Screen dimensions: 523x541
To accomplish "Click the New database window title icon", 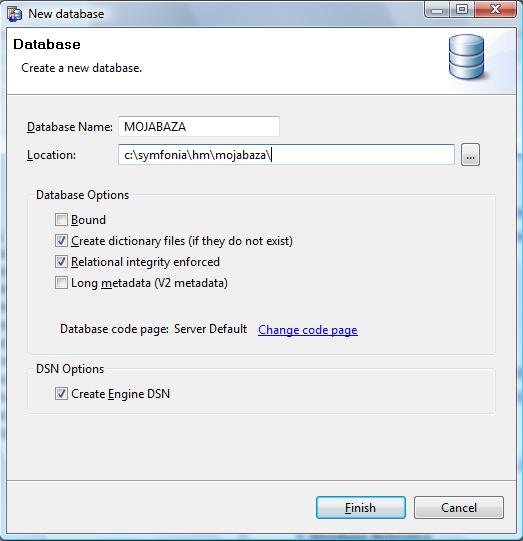I will [x=14, y=14].
